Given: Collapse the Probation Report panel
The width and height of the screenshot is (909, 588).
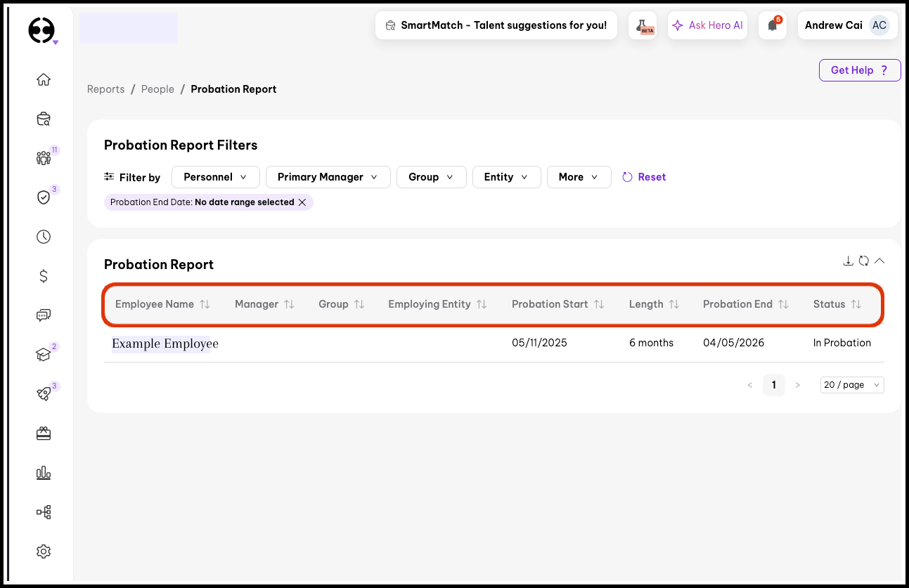Looking at the screenshot, I should pyautogui.click(x=879, y=261).
